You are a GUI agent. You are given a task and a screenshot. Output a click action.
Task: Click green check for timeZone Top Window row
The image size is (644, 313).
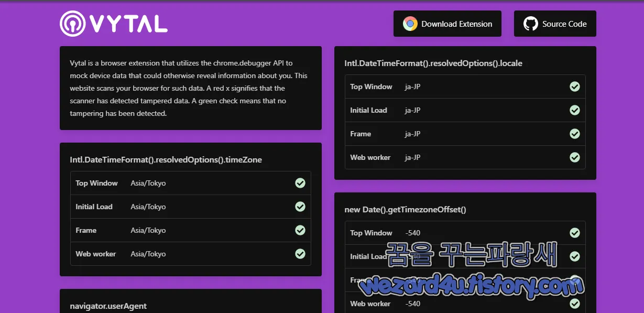click(x=300, y=183)
